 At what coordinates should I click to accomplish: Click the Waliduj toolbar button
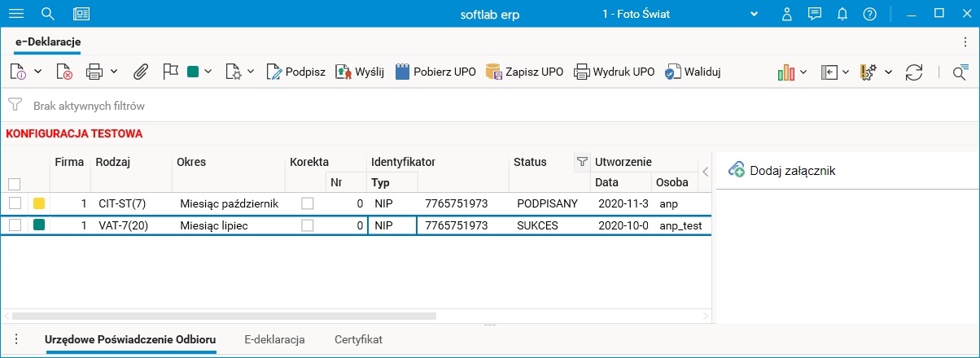coord(693,72)
